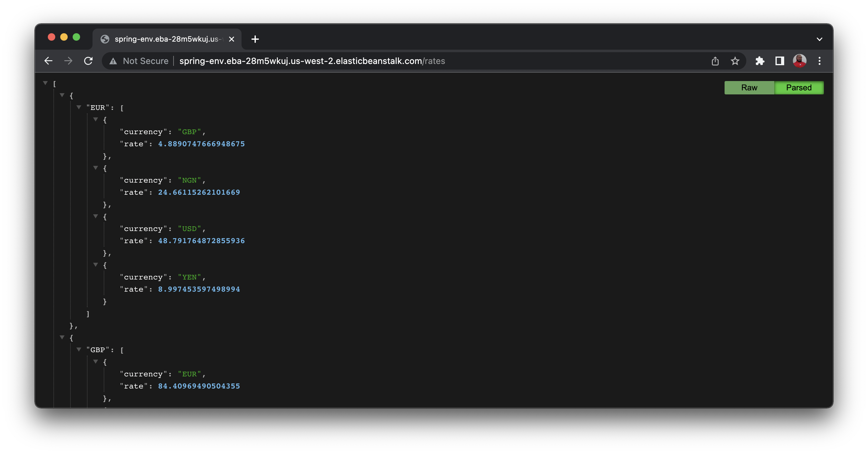Switch JSON view to Parsed
868x454 pixels.
pyautogui.click(x=798, y=88)
